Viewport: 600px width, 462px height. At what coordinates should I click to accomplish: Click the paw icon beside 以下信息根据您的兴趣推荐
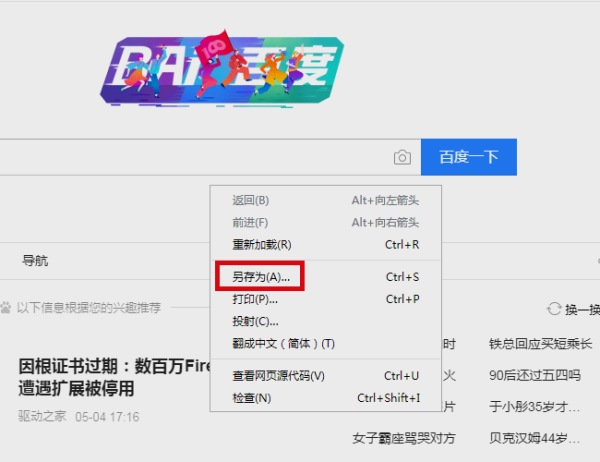[6, 307]
